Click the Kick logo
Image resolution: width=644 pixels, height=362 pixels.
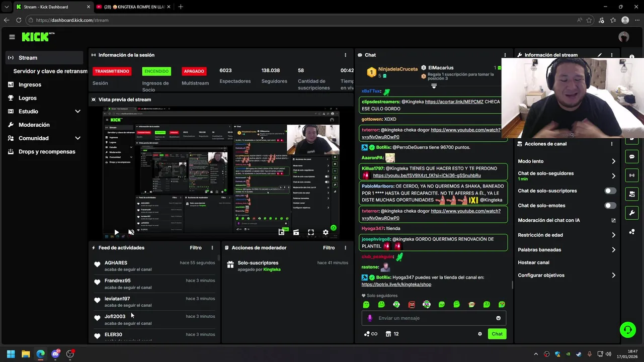point(38,37)
